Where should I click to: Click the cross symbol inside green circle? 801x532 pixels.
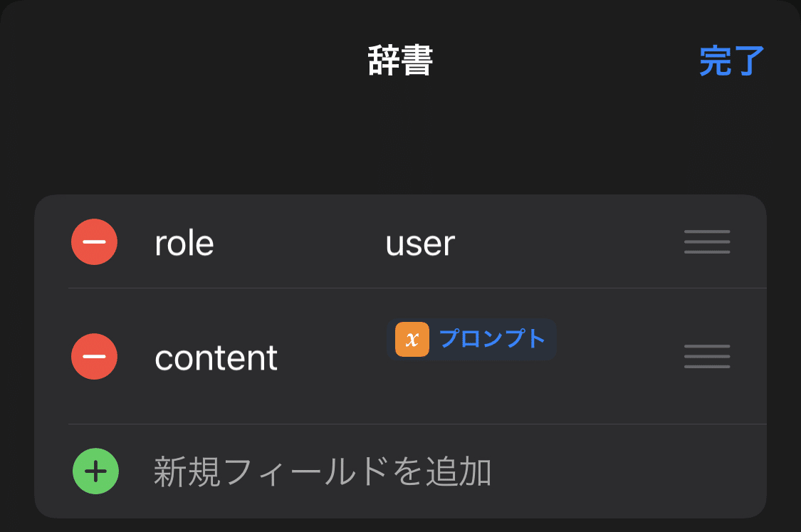pos(95,471)
